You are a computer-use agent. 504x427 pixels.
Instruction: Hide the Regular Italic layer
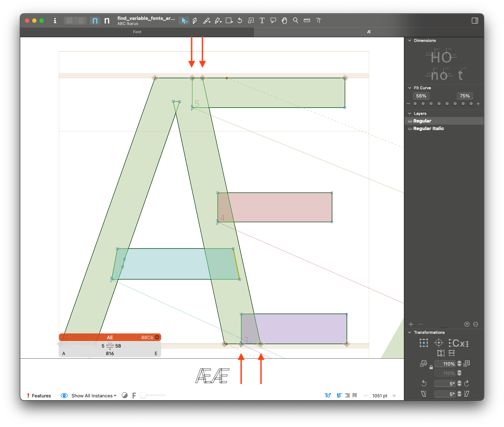coord(410,129)
